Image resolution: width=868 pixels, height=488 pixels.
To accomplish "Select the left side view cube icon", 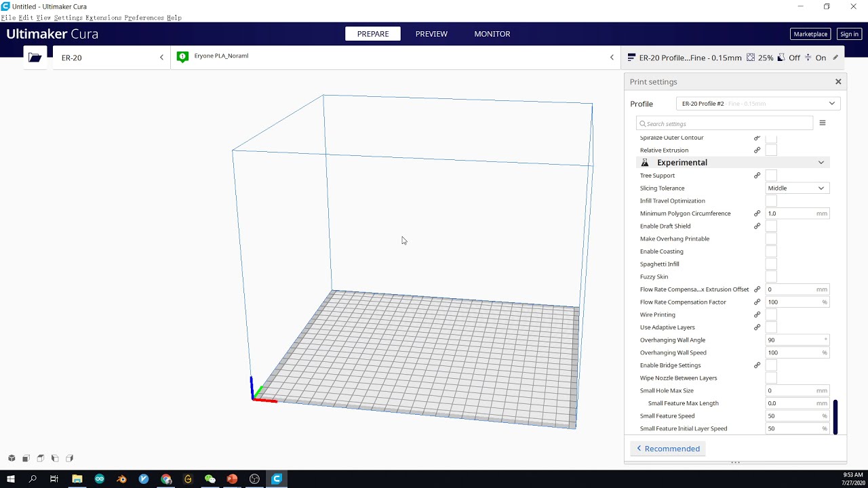I will point(55,458).
